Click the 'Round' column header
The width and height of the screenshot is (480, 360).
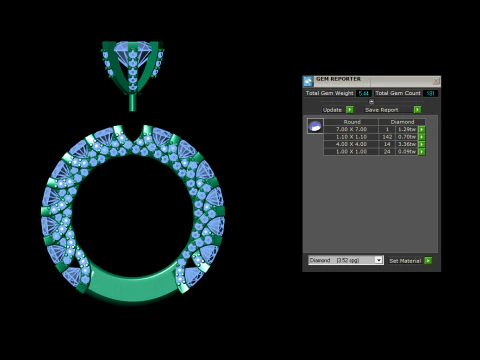tap(352, 122)
